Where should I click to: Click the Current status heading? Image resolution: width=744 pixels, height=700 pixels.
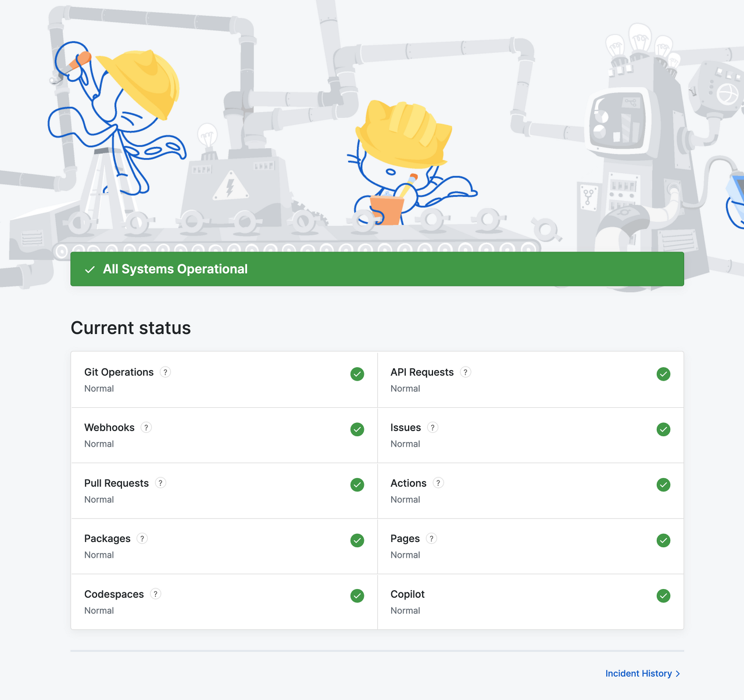tap(131, 328)
